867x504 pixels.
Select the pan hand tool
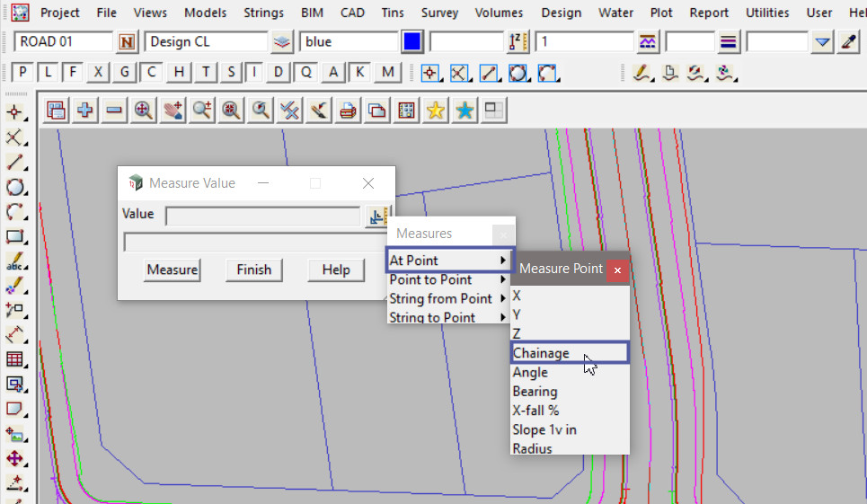coord(173,111)
